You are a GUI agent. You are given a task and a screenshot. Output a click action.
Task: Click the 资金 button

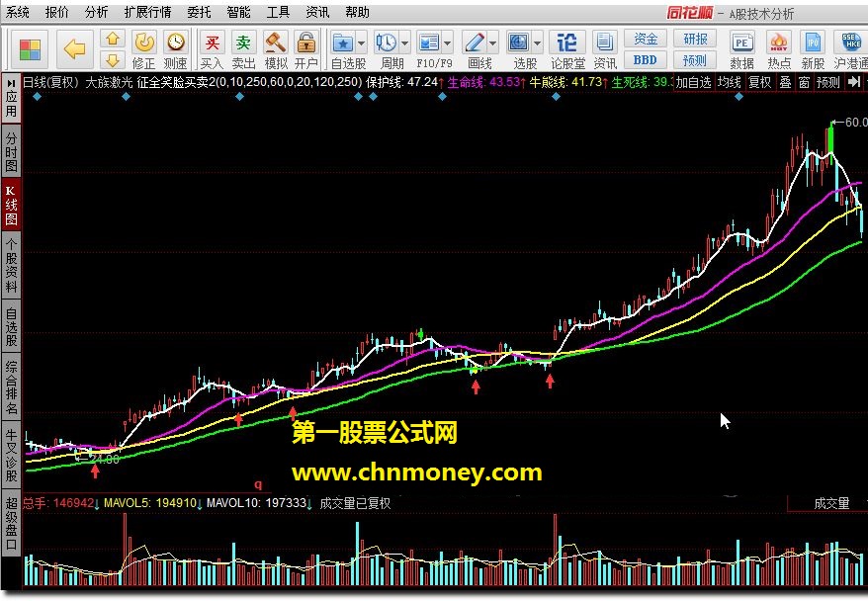[x=646, y=39]
